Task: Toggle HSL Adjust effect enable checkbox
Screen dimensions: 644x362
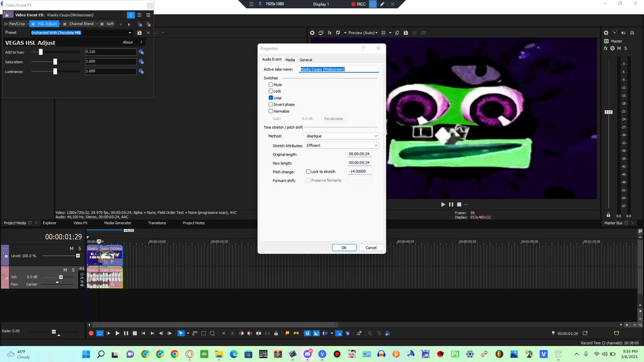Action: point(33,24)
